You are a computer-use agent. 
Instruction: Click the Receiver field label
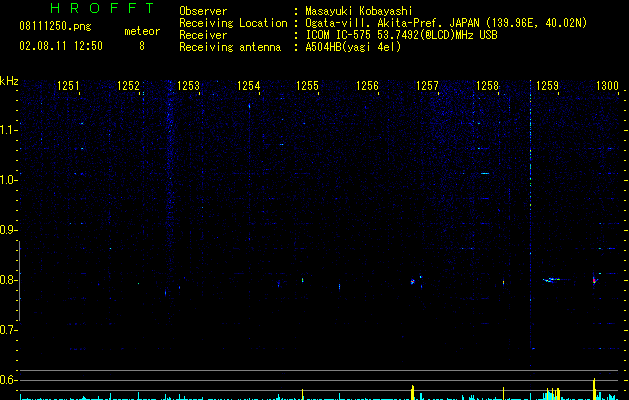coord(203,35)
